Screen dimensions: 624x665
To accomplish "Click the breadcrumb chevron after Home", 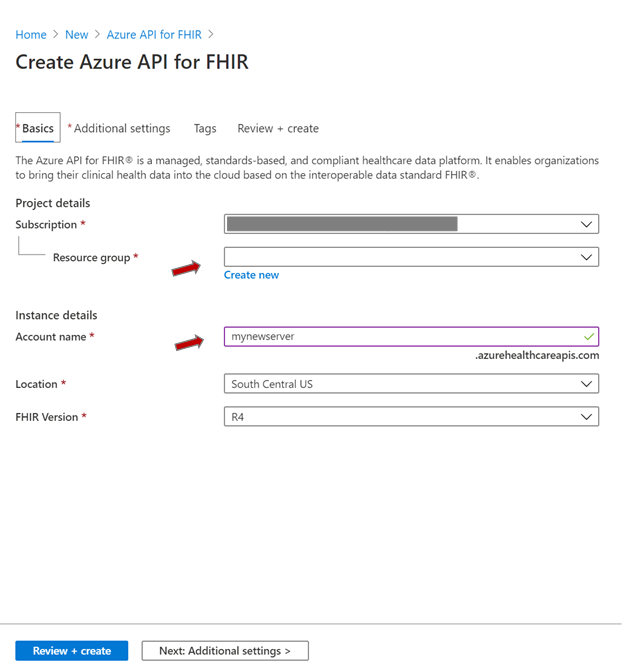I will tap(56, 34).
